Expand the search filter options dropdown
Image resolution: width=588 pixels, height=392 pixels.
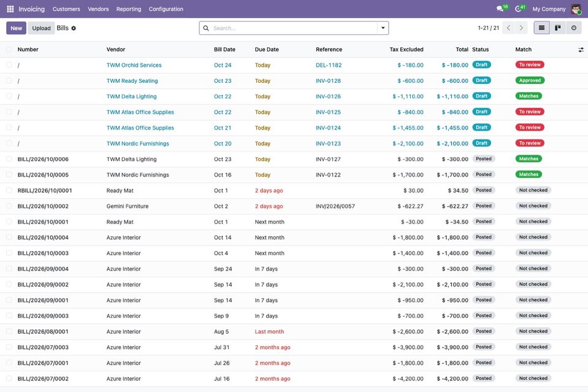coord(383,28)
